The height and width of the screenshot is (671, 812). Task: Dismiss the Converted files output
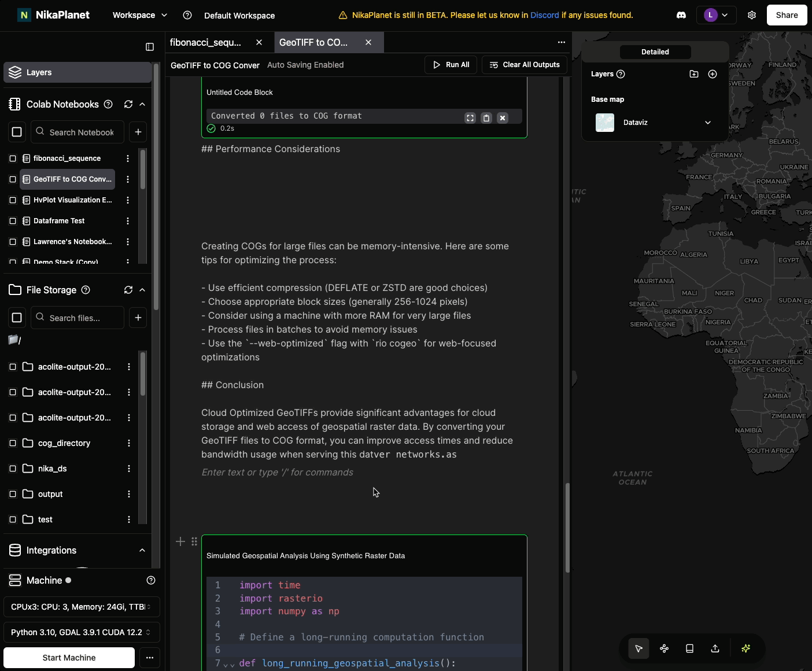502,117
